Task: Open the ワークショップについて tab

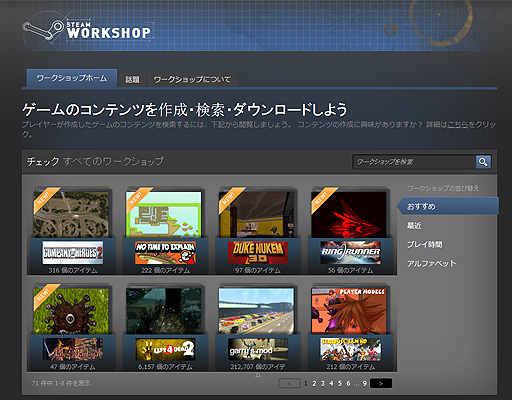Action: (x=192, y=80)
